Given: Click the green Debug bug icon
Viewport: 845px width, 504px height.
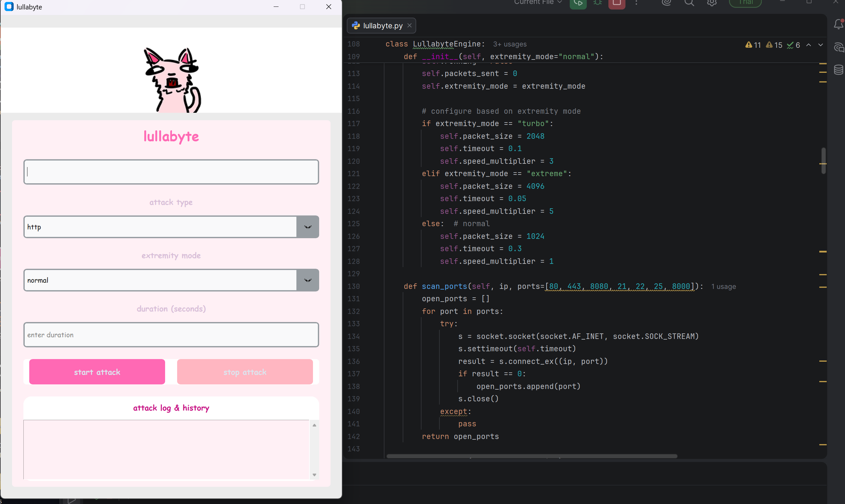Looking at the screenshot, I should (597, 3).
